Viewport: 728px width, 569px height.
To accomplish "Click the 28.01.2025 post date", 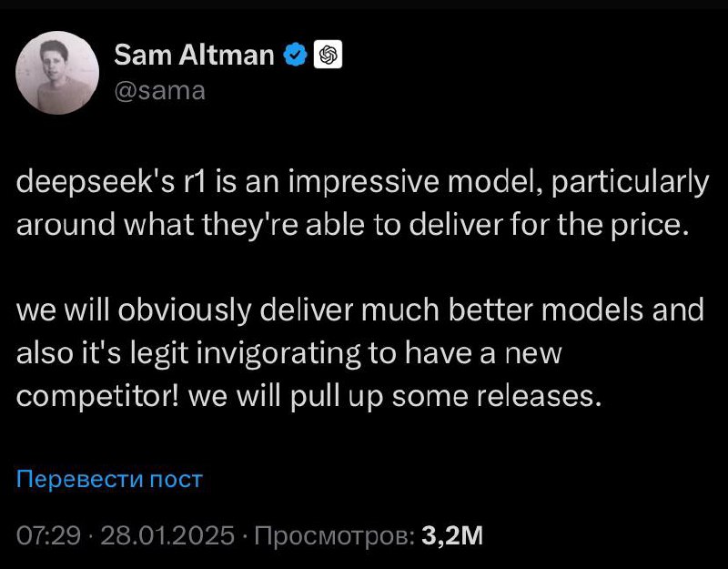I will (x=167, y=535).
